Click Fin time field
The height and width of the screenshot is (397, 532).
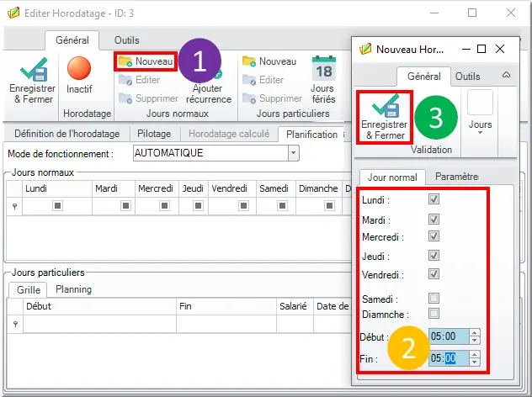coord(449,358)
